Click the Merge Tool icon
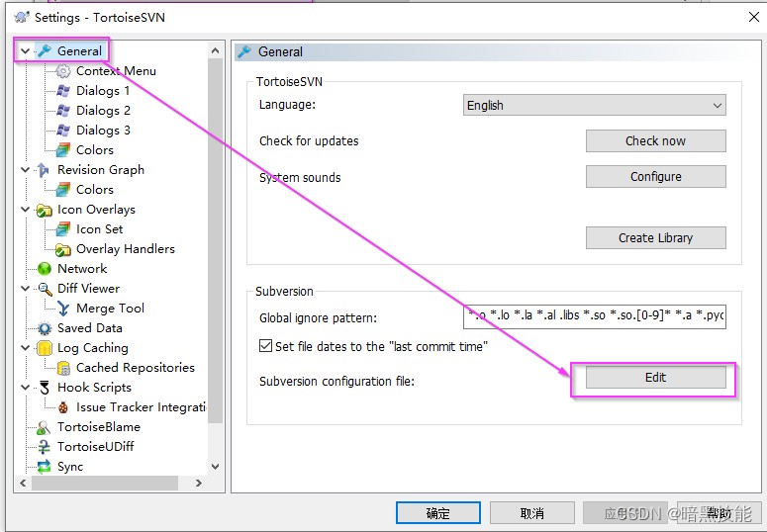This screenshot has height=532, width=767. tap(63, 309)
